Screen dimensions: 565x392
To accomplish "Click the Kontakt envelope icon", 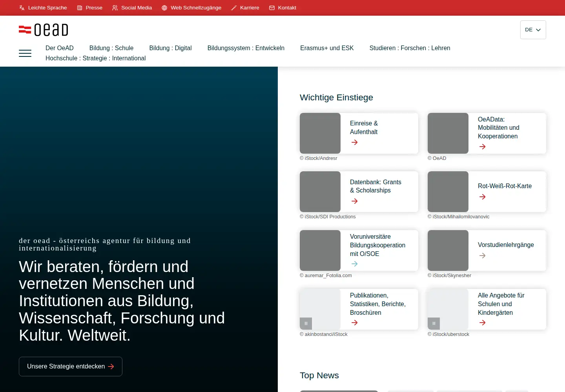I will point(272,8).
